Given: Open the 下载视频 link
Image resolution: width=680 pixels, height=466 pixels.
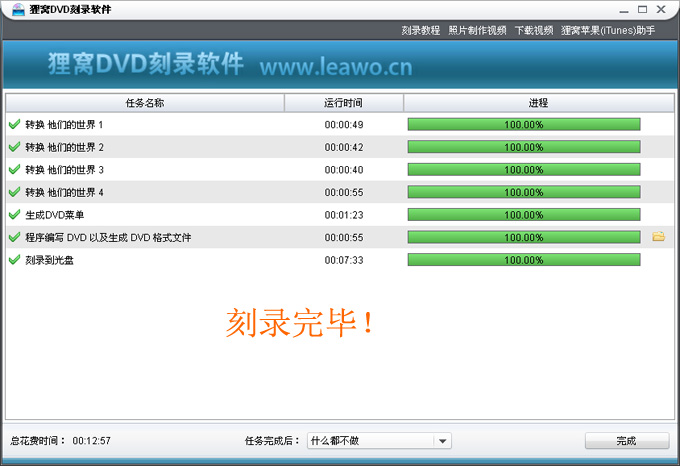Looking at the screenshot, I should point(534,30).
